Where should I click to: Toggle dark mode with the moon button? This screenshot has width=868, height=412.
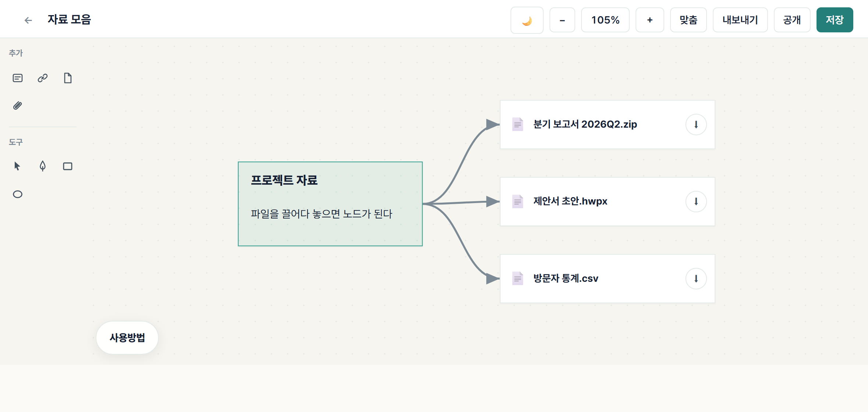tap(527, 20)
